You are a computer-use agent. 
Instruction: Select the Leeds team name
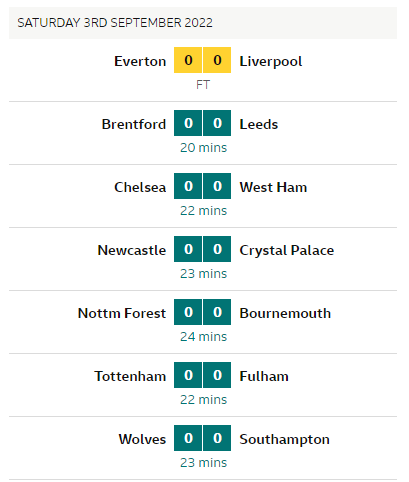click(x=259, y=124)
